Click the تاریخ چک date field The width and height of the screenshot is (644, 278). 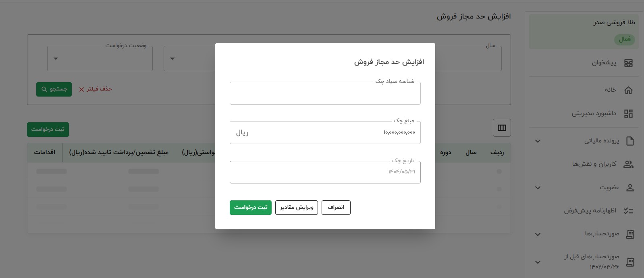point(325,172)
